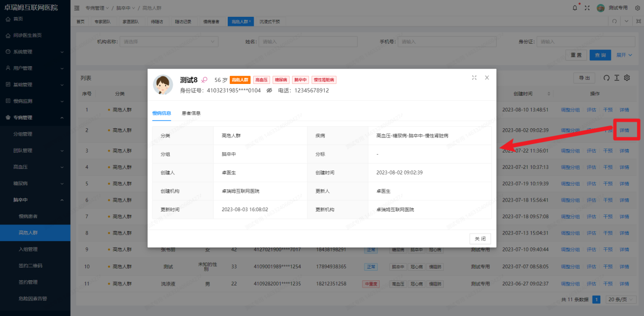The height and width of the screenshot is (316, 644).
Task: Click the 导出 export button
Action: click(584, 78)
